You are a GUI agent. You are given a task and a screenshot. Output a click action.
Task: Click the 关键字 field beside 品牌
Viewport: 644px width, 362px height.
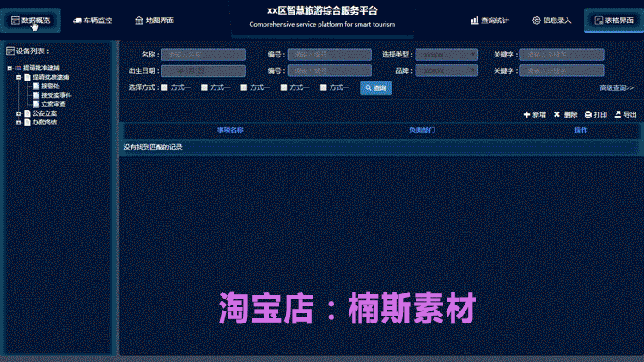tap(562, 71)
